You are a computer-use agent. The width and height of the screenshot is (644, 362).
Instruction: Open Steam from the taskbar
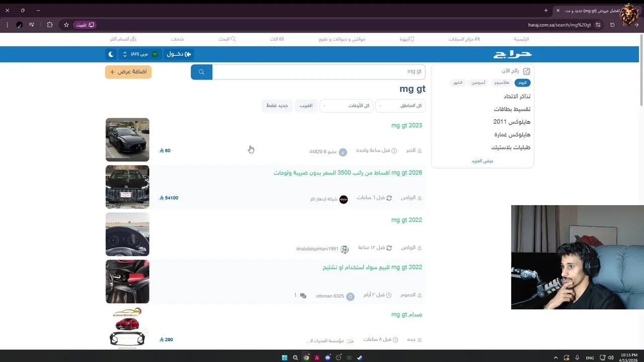(359, 357)
